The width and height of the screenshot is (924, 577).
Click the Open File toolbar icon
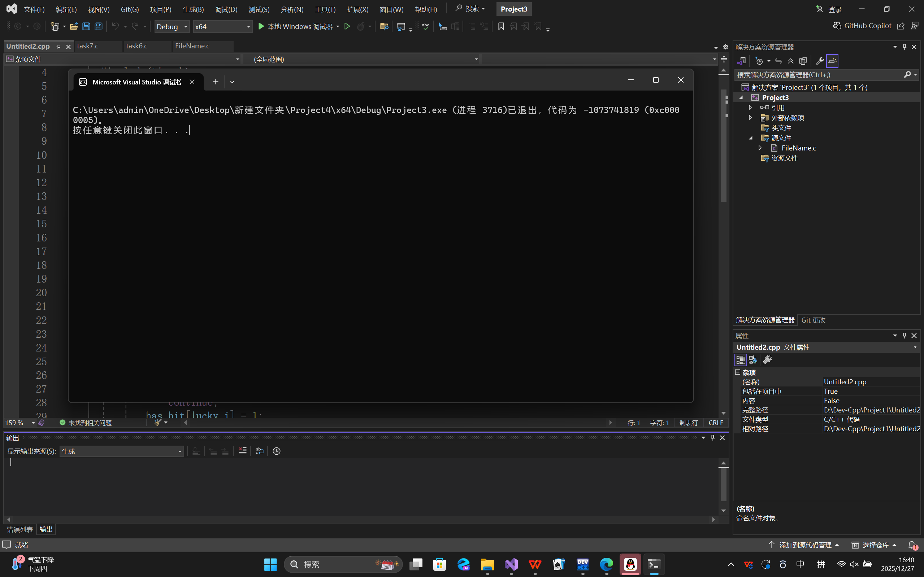pyautogui.click(x=74, y=26)
